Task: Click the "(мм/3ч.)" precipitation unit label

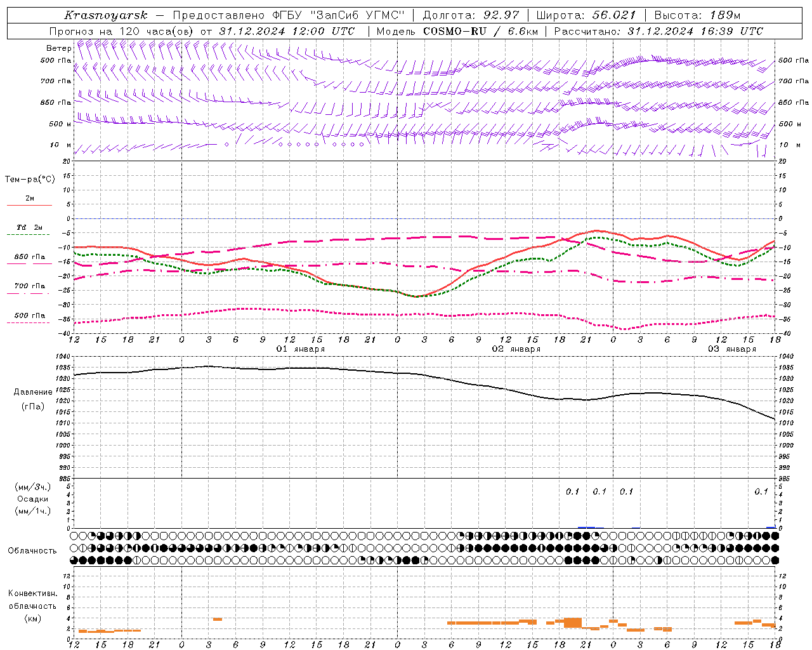Action: coord(33,487)
